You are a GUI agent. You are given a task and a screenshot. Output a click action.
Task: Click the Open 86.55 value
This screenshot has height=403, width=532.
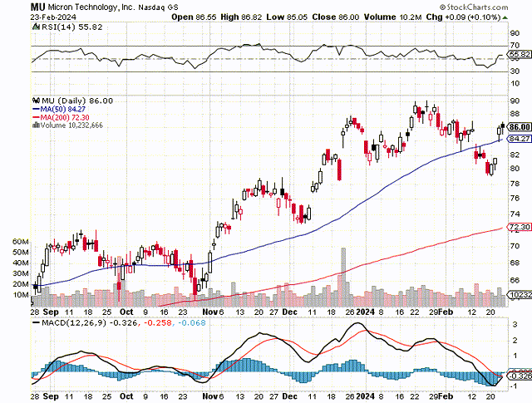[194, 17]
